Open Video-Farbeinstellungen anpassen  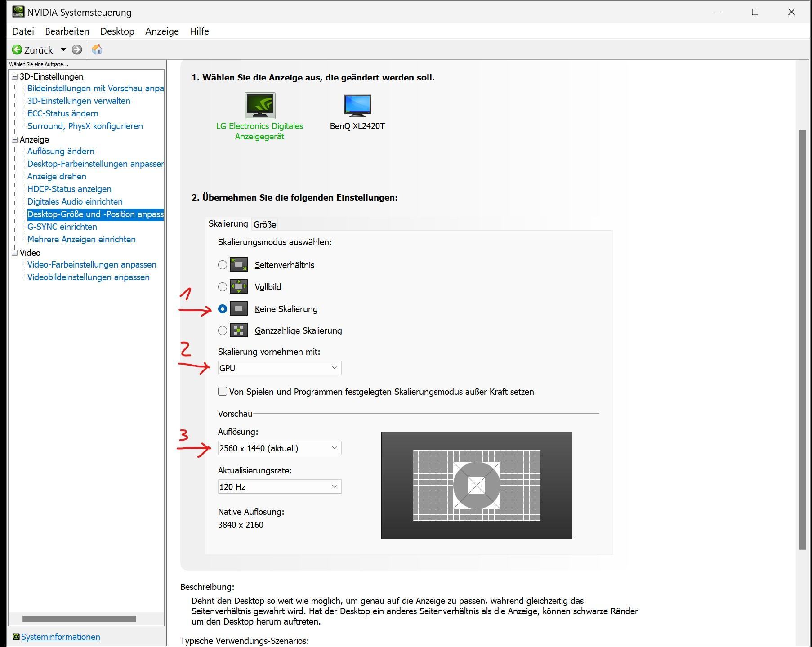click(92, 265)
